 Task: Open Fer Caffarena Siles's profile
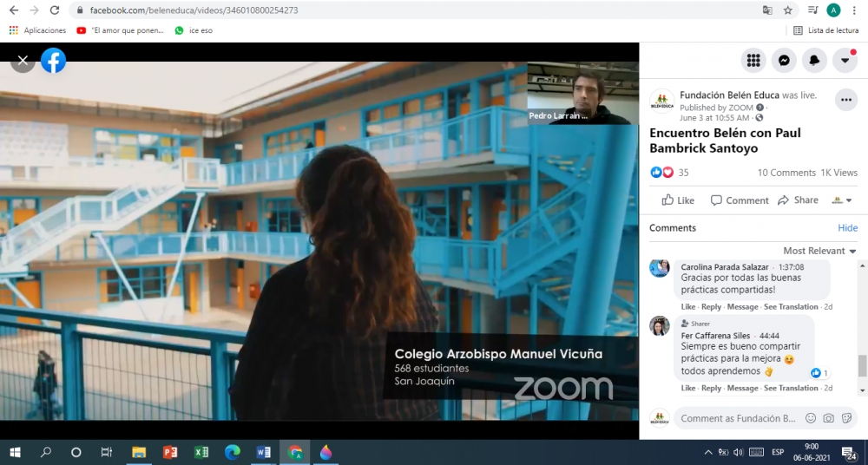coord(716,336)
